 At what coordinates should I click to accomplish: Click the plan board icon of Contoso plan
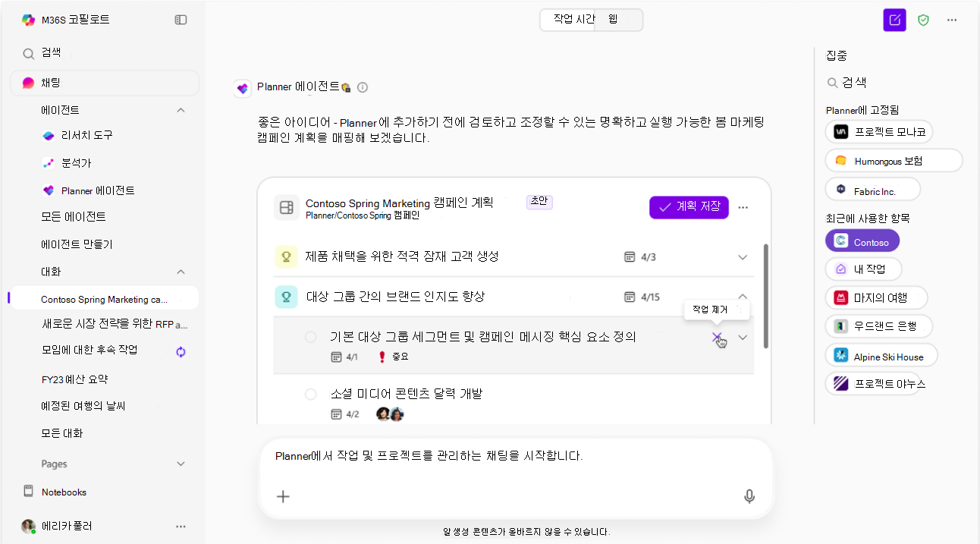click(286, 207)
